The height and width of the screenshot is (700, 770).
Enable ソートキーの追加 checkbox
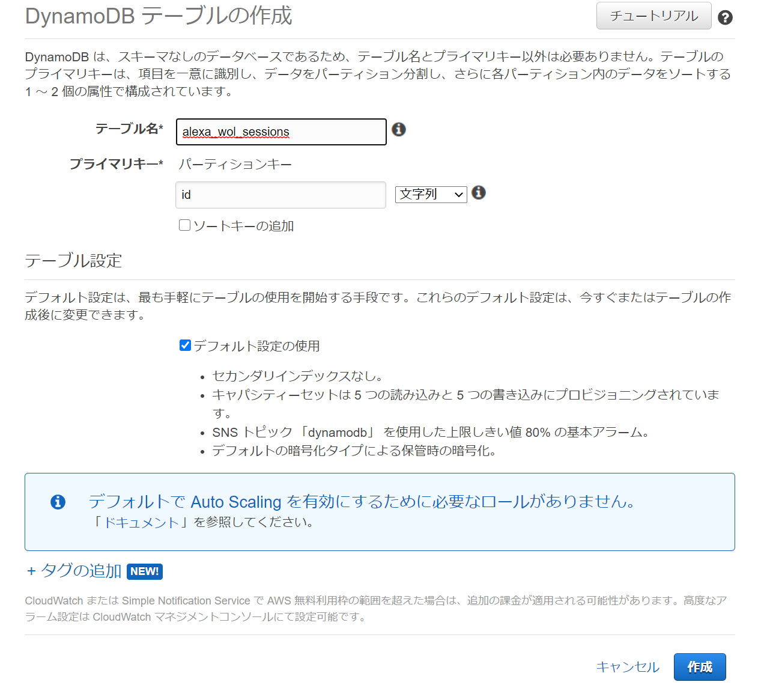185,225
